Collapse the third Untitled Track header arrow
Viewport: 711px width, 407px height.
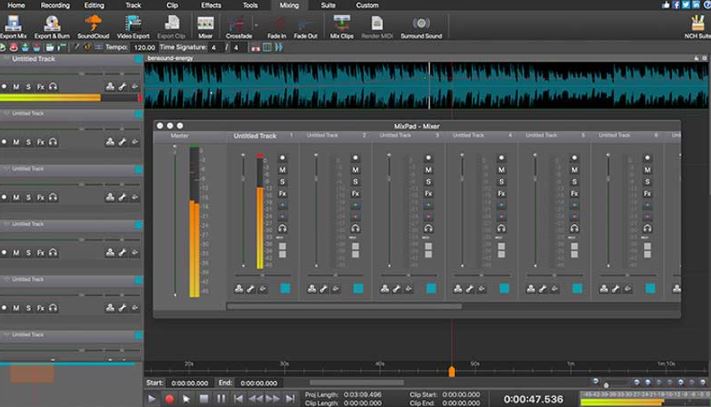coord(6,169)
